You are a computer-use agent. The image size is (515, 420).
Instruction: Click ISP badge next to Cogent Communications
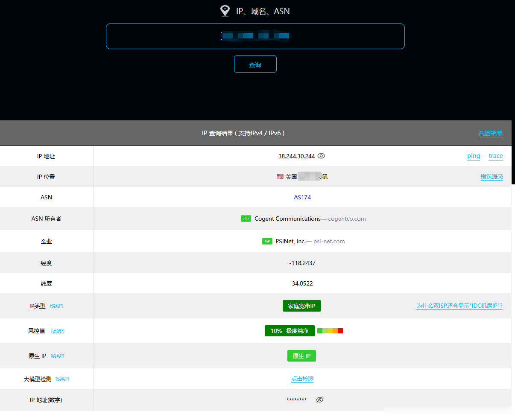point(246,219)
